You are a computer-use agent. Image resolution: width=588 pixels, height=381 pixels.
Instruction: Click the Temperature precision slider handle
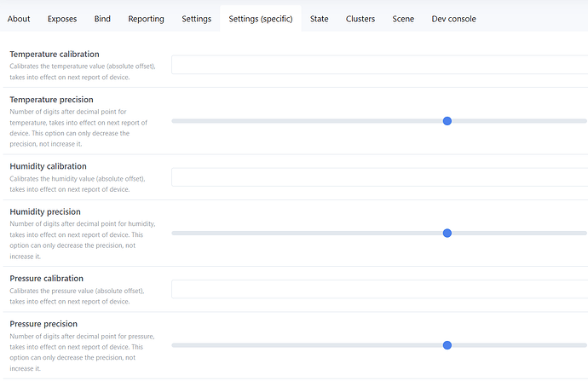(x=447, y=121)
